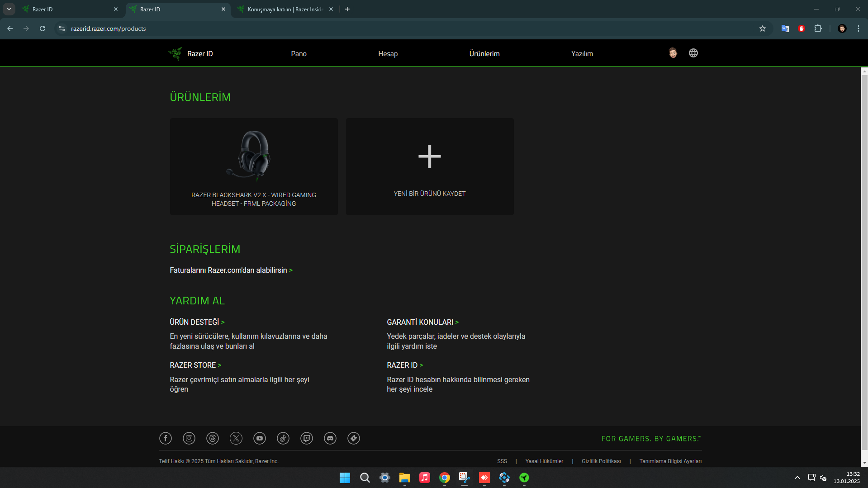Viewport: 868px width, 488px height.
Task: Click the plus icon to register product
Action: pyautogui.click(x=430, y=156)
